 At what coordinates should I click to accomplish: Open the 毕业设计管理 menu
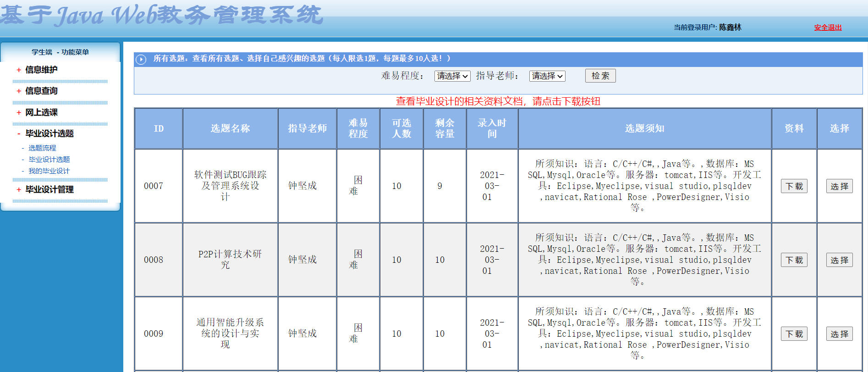pyautogui.click(x=49, y=189)
